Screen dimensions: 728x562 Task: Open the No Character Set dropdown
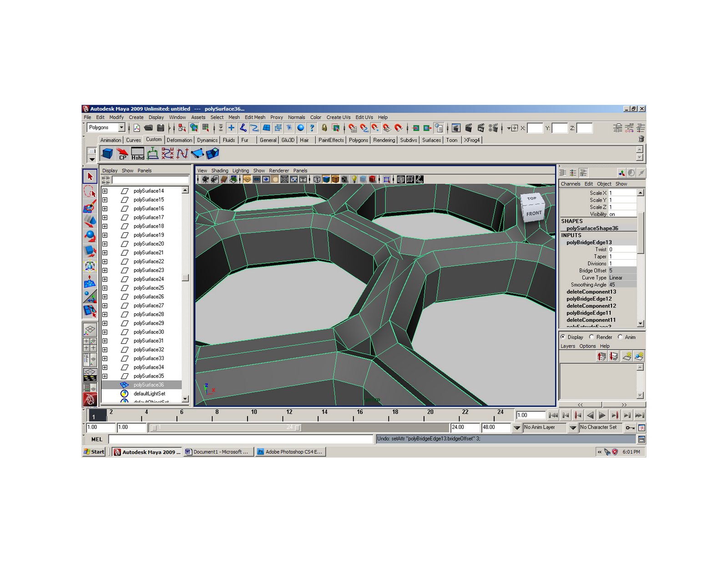pyautogui.click(x=573, y=428)
